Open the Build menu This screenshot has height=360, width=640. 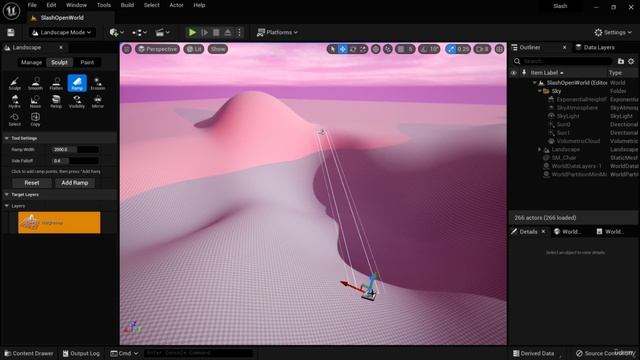pos(127,5)
